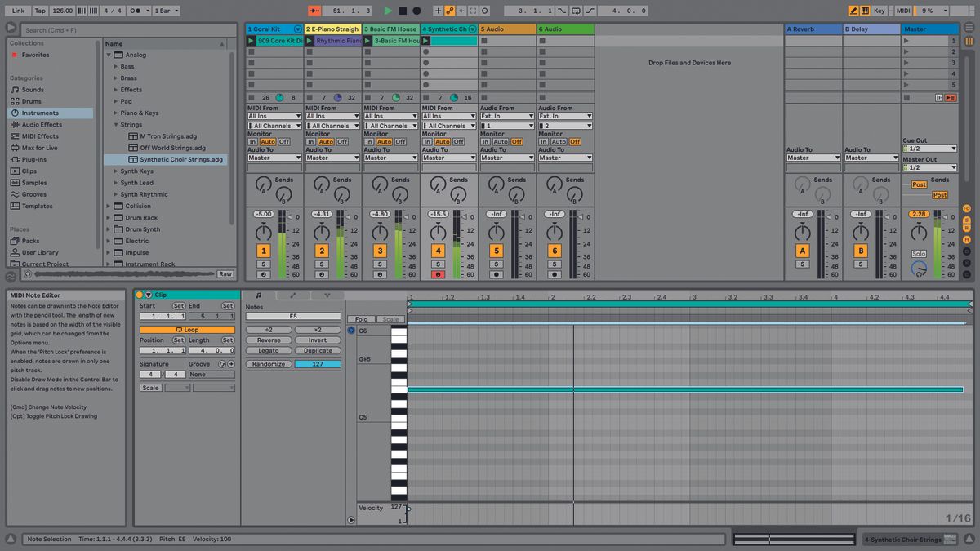Click the Legato button
This screenshot has height=551, width=980.
(269, 350)
